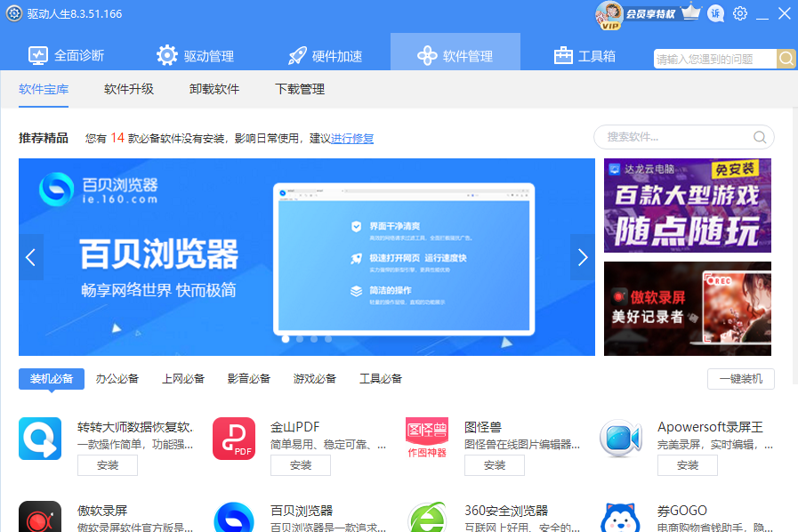Switch to 驱动管理 tab
The width and height of the screenshot is (798, 532).
click(196, 55)
